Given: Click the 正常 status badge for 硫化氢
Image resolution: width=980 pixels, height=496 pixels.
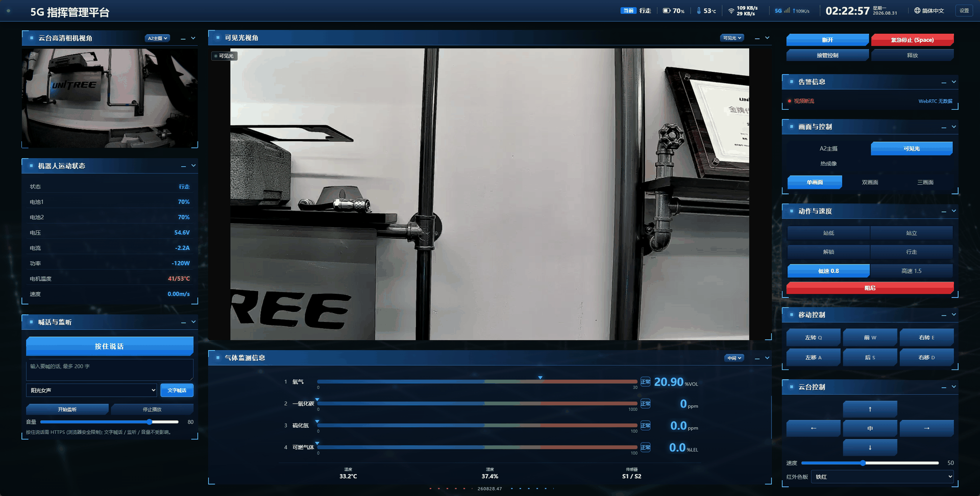Looking at the screenshot, I should click(646, 426).
